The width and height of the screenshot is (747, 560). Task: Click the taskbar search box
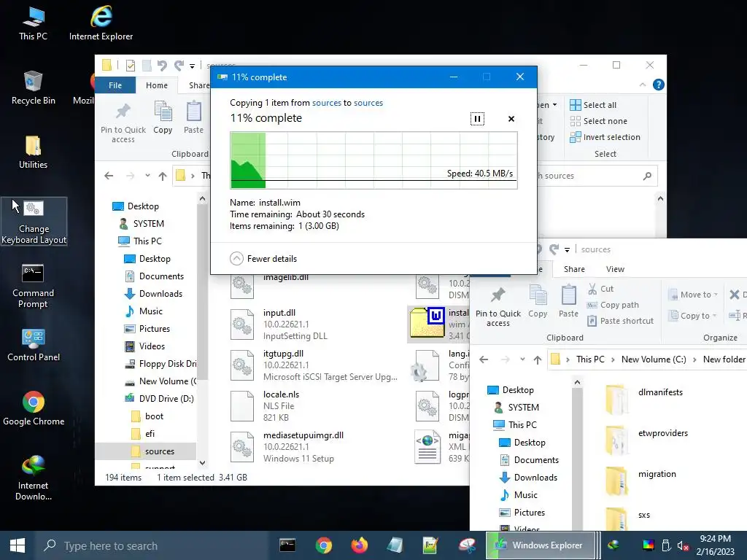click(152, 545)
